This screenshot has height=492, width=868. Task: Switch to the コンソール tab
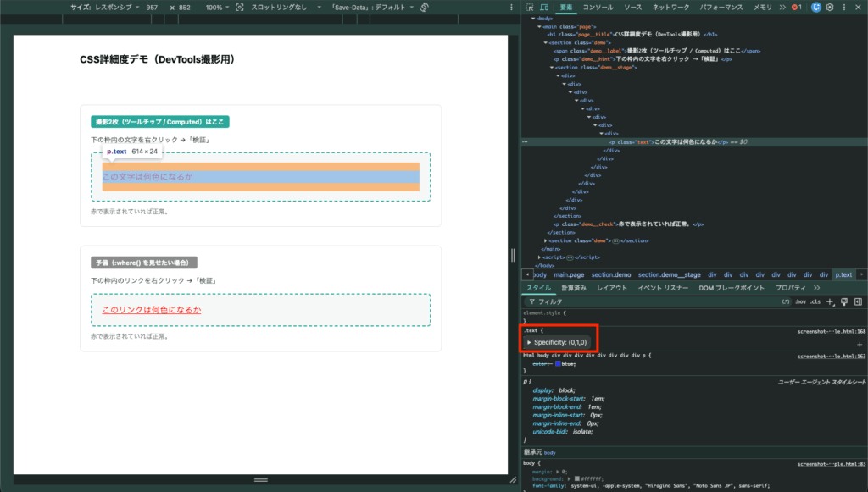tap(598, 7)
